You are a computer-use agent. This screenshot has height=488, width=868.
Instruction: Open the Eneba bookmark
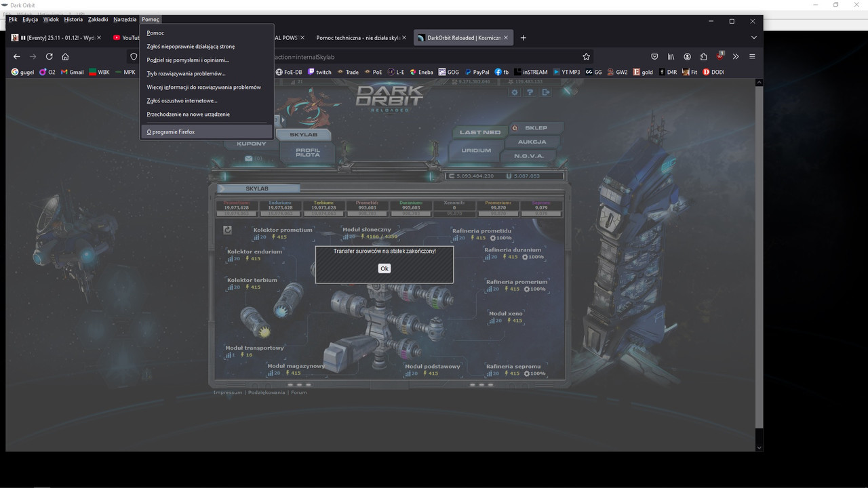pos(421,72)
